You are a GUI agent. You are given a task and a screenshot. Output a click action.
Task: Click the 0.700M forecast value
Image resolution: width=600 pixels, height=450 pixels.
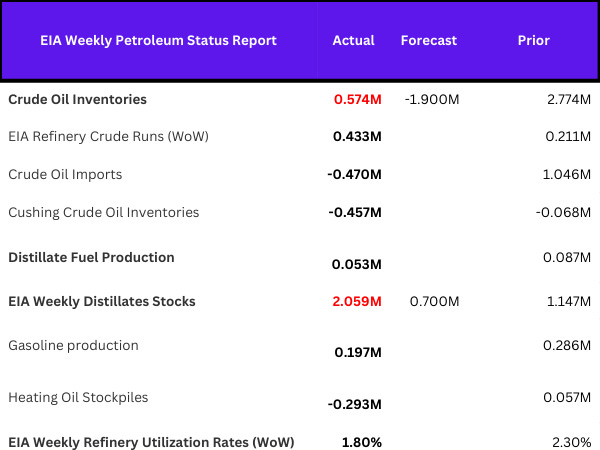(x=435, y=302)
